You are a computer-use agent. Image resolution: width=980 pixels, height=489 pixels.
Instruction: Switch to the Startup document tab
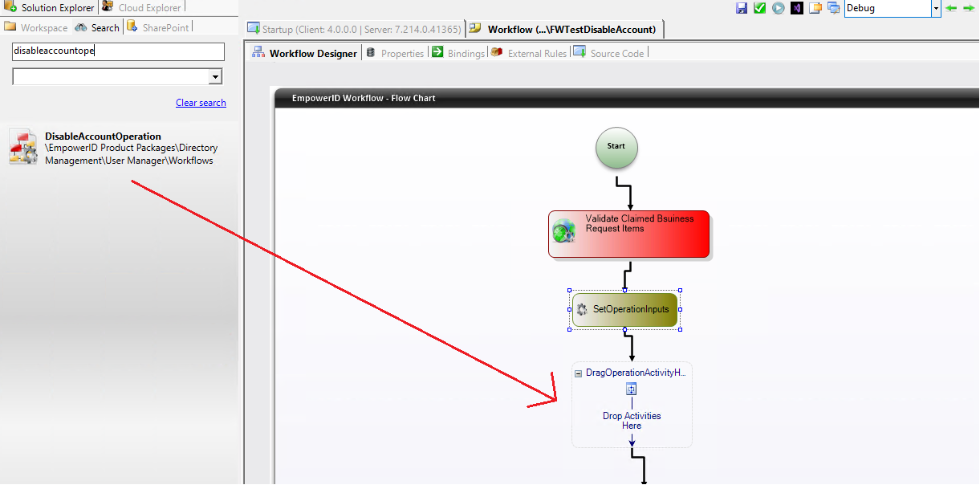pyautogui.click(x=354, y=29)
